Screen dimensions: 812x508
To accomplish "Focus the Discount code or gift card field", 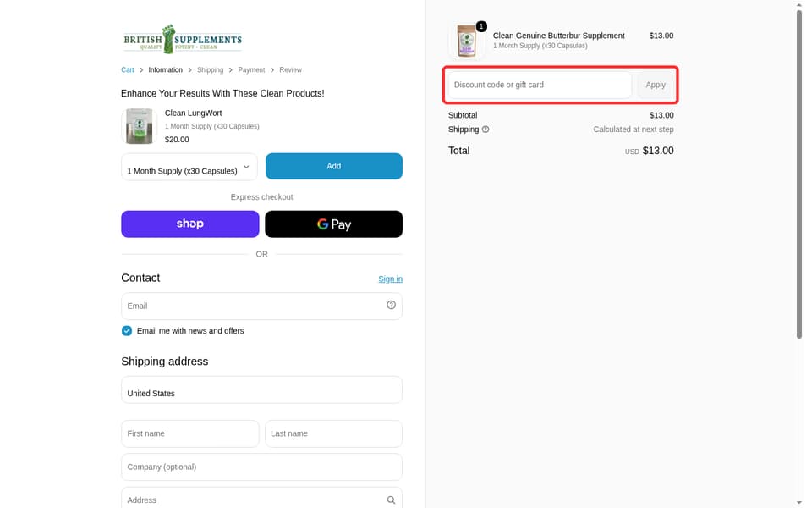I will click(x=540, y=85).
